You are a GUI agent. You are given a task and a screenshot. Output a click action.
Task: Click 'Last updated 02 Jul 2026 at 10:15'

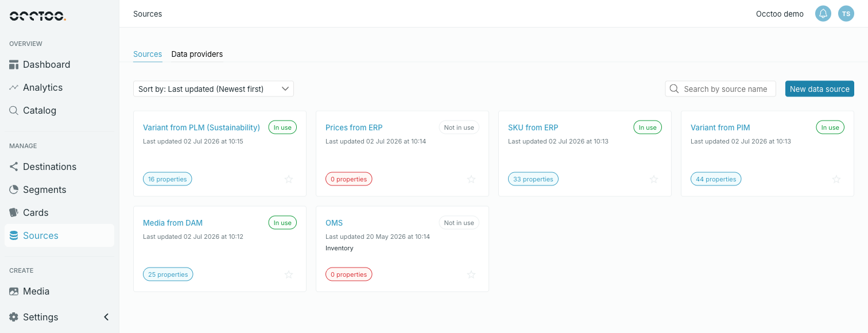point(193,141)
